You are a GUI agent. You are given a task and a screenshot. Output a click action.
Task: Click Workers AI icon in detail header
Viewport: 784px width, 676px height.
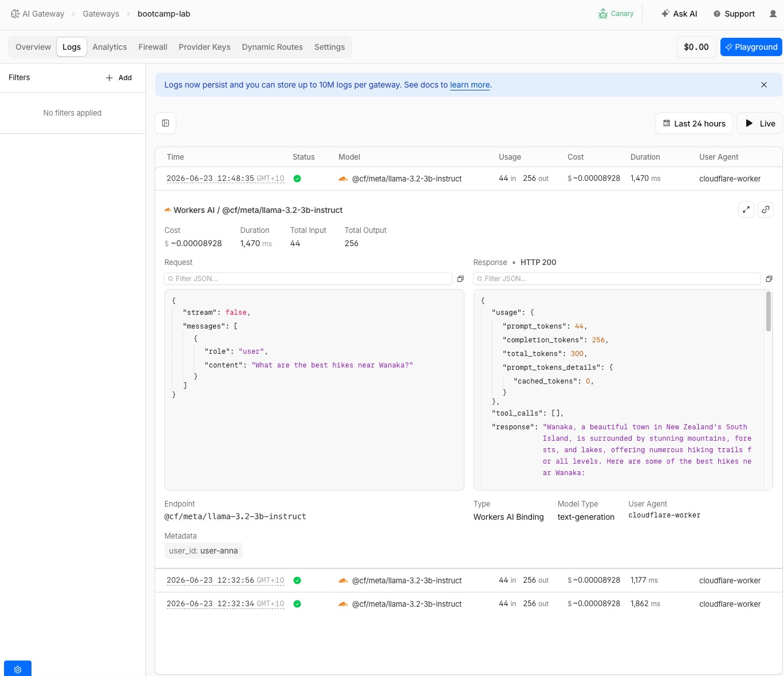(x=168, y=210)
